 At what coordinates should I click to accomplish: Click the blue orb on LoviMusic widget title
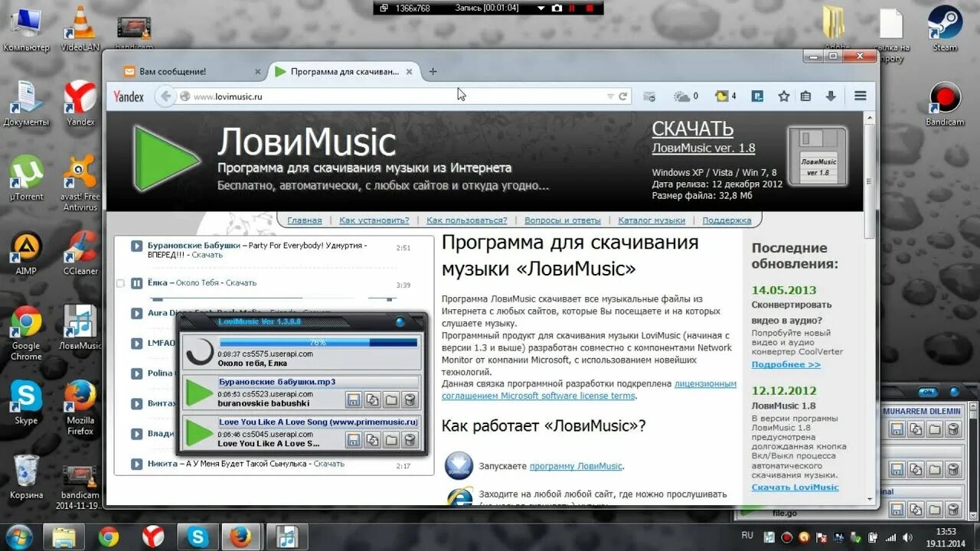[x=400, y=322]
